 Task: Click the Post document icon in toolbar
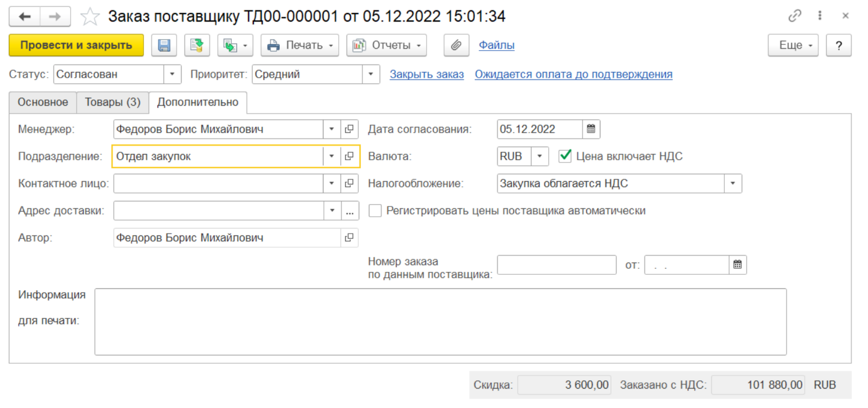(197, 45)
